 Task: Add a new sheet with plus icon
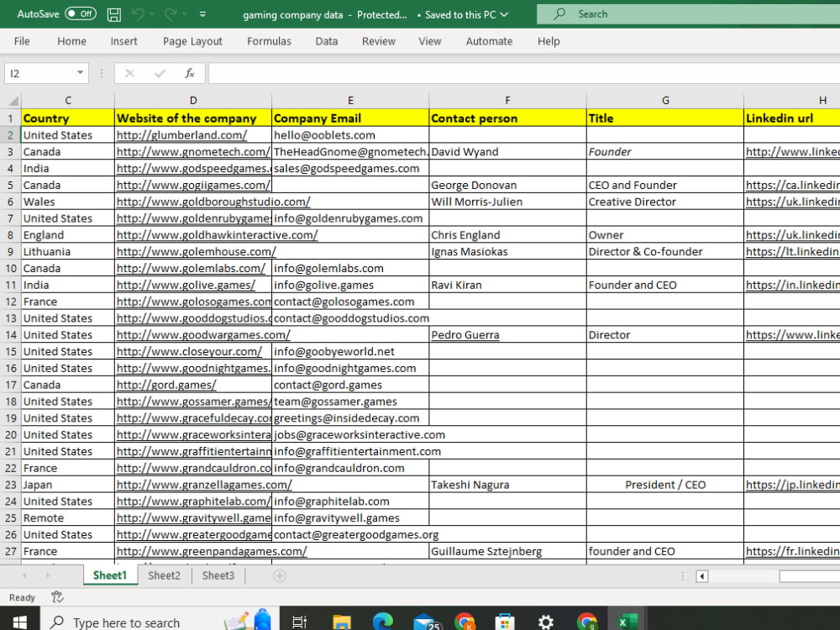(x=279, y=576)
